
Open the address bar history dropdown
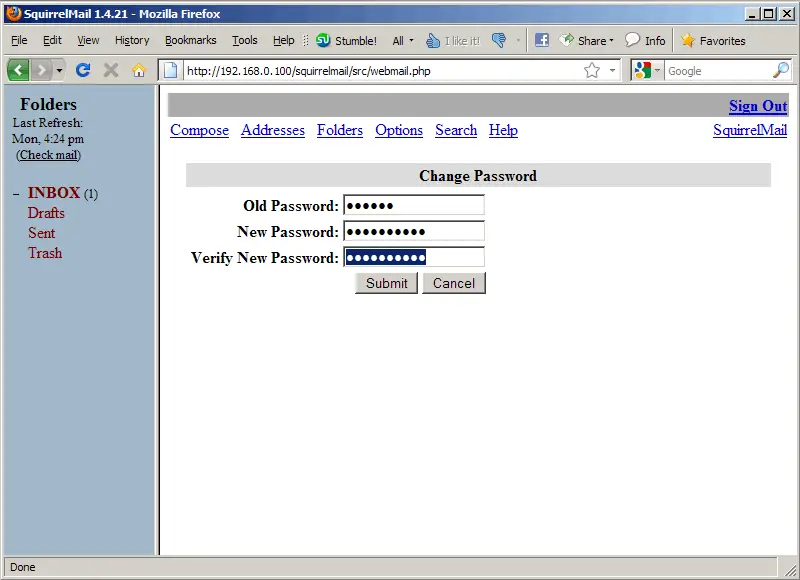pos(612,70)
